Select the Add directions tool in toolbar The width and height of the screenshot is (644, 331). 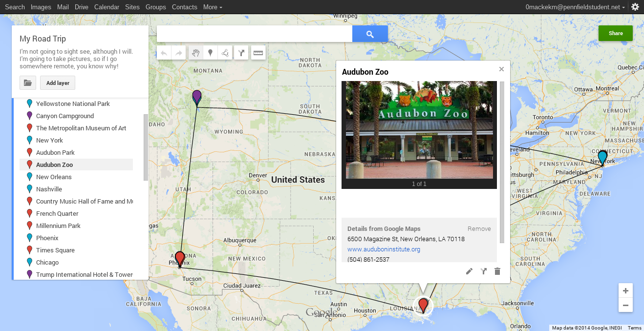pos(241,53)
